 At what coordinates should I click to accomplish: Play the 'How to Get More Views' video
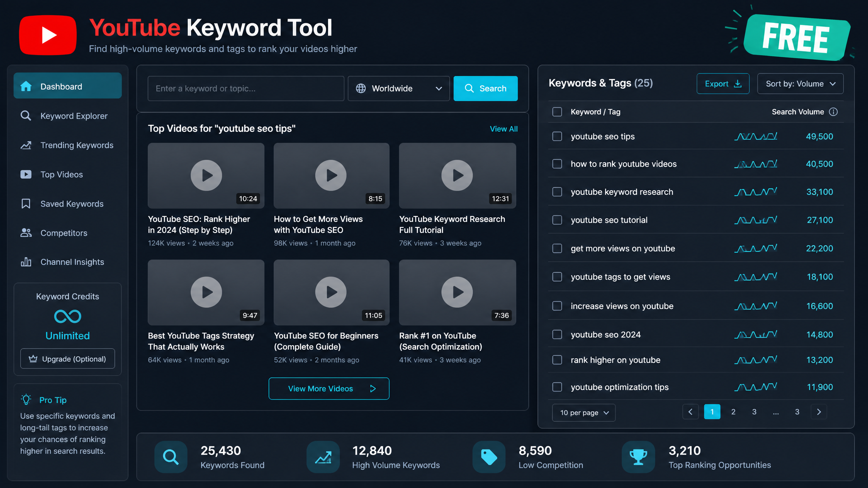(x=331, y=175)
